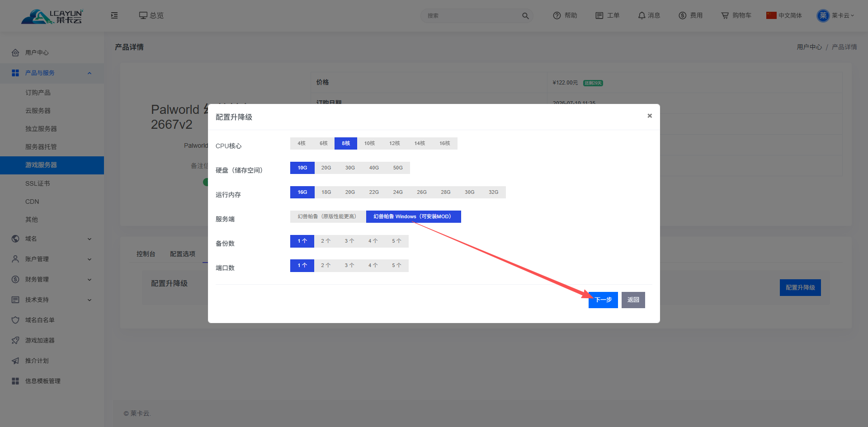Click the 游戏加速器 rocket icon
This screenshot has width=868, height=427.
point(15,340)
